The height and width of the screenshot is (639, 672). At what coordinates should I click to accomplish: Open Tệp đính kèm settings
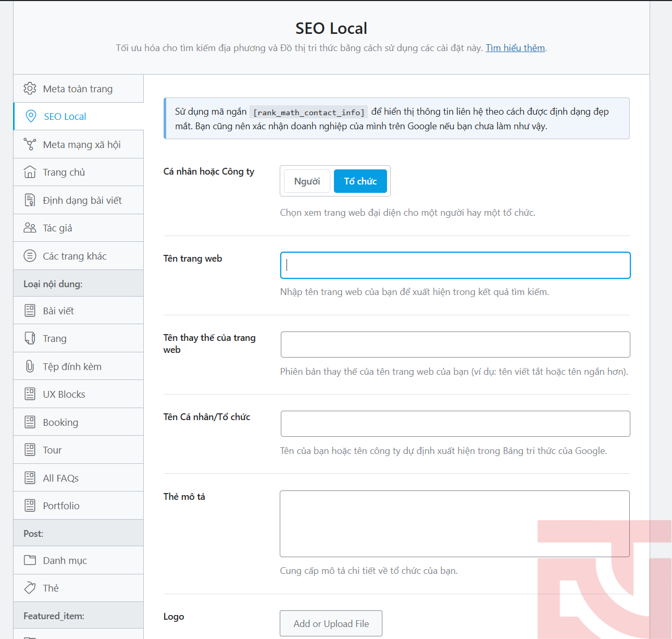click(x=78, y=366)
